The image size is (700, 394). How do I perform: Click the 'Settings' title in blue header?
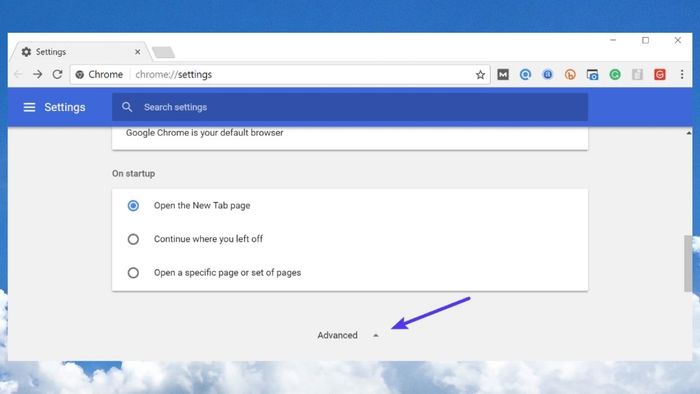tap(65, 107)
